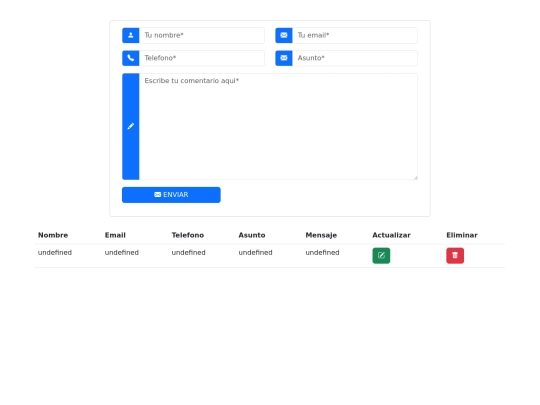The height and width of the screenshot is (405, 540).
Task: Focus the Tu email input field
Action: [x=355, y=35]
